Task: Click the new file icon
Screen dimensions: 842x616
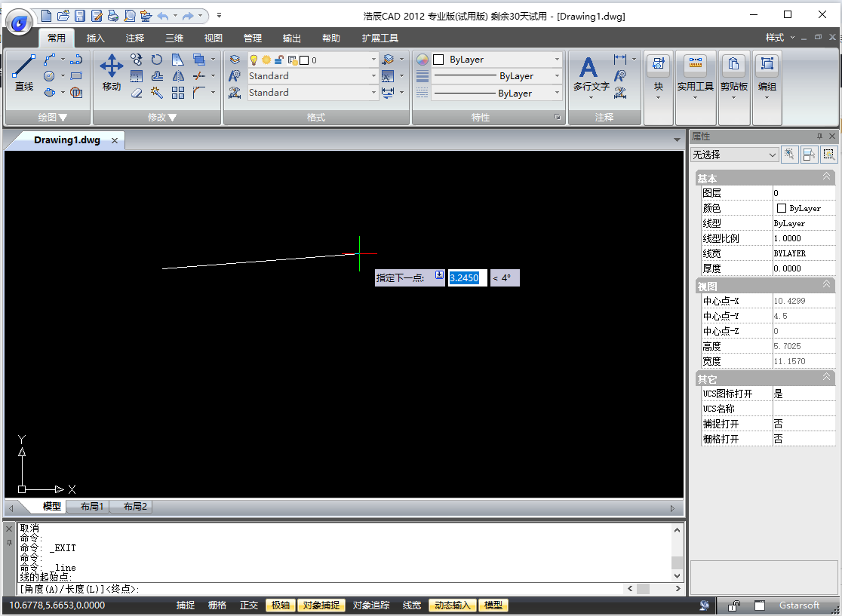Action: (47, 16)
